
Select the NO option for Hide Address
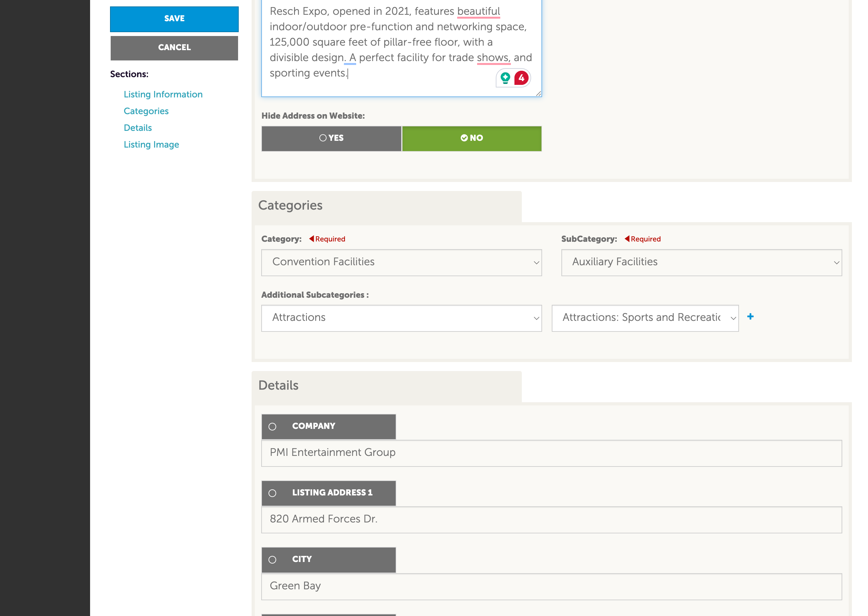click(x=471, y=138)
